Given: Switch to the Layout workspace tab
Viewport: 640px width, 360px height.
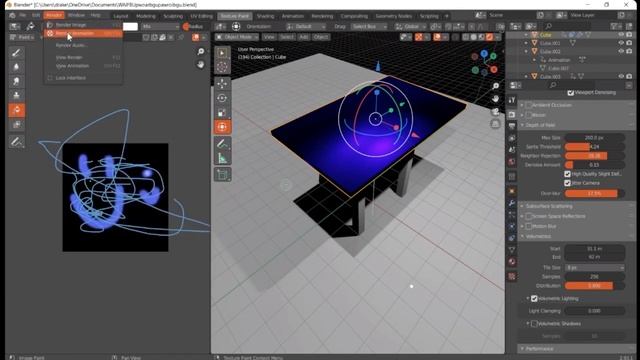Looking at the screenshot, I should (121, 16).
